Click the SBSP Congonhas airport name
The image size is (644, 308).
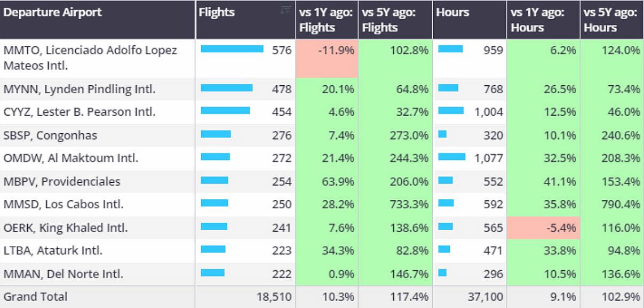pos(51,135)
